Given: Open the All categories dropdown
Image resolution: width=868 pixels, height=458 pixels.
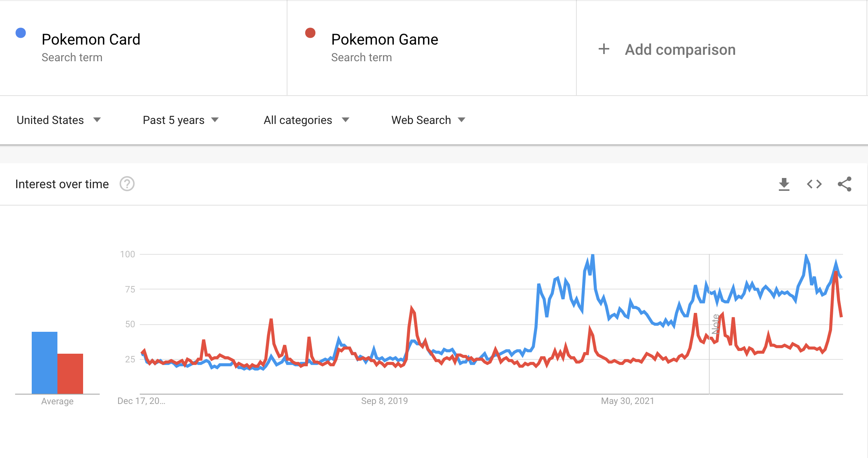Looking at the screenshot, I should (x=306, y=120).
